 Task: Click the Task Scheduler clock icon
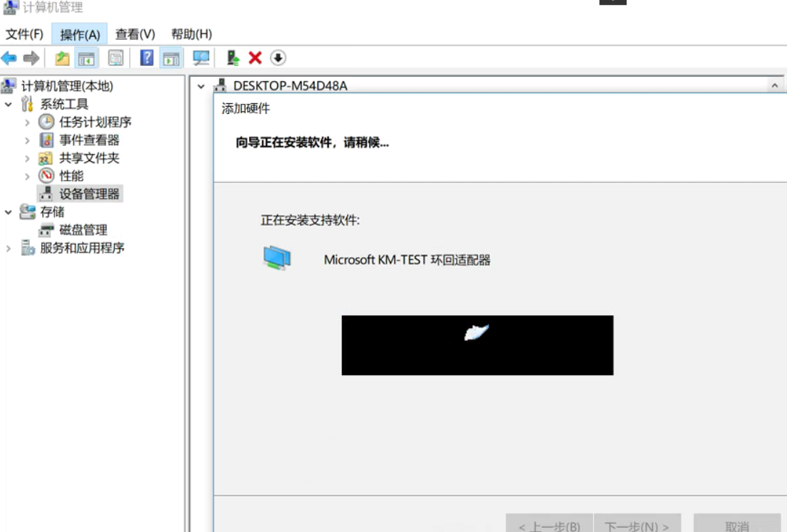46,122
